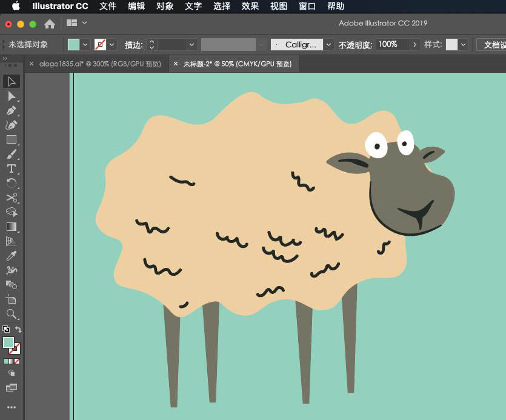Click the 不透明度 opacity panel link
Screen dimensions: 506x420
(x=355, y=45)
